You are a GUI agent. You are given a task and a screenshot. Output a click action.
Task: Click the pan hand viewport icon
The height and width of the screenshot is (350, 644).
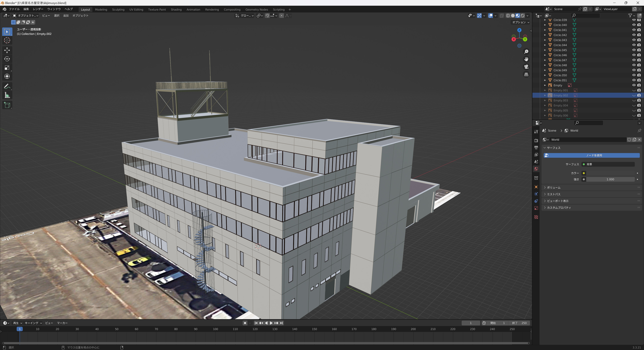526,59
